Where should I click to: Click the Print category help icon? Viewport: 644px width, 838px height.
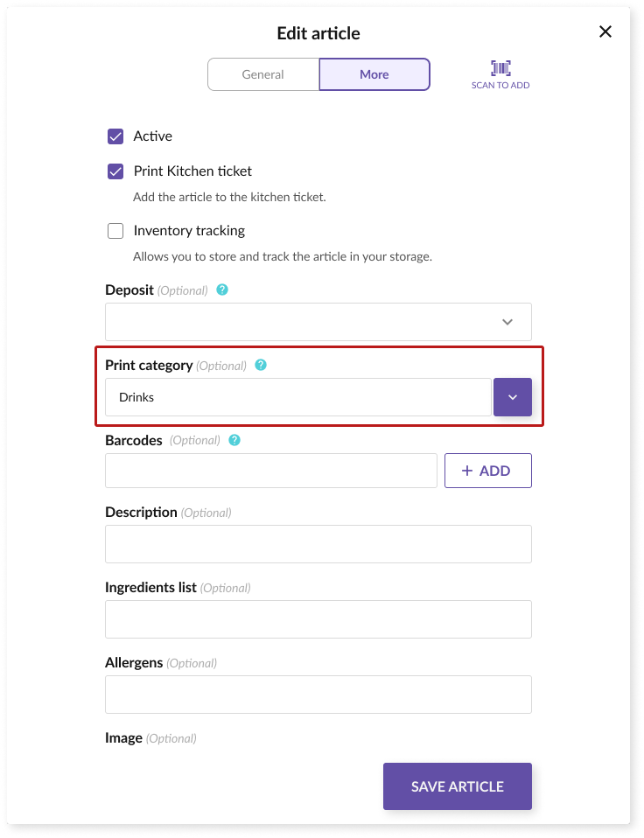coord(261,365)
